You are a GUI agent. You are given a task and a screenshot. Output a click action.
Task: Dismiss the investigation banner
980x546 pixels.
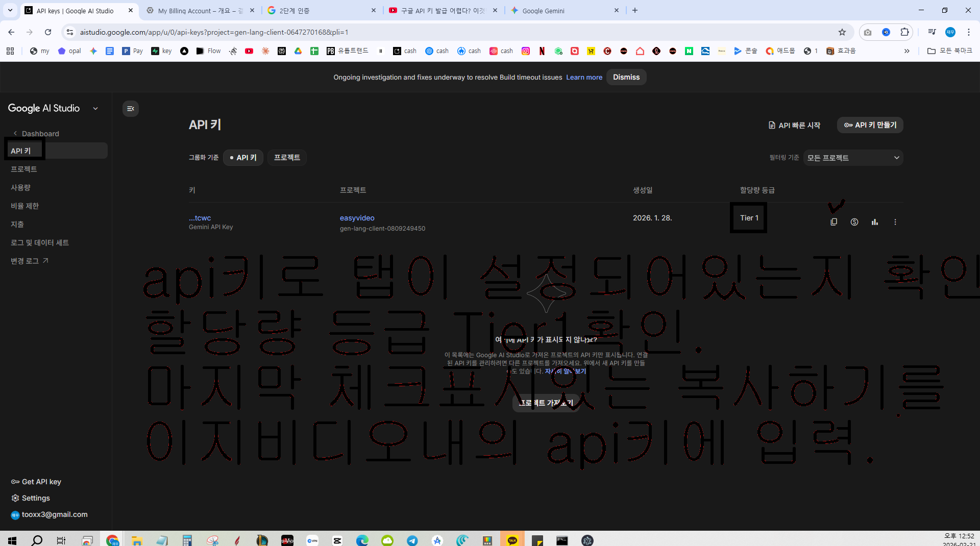(x=626, y=77)
